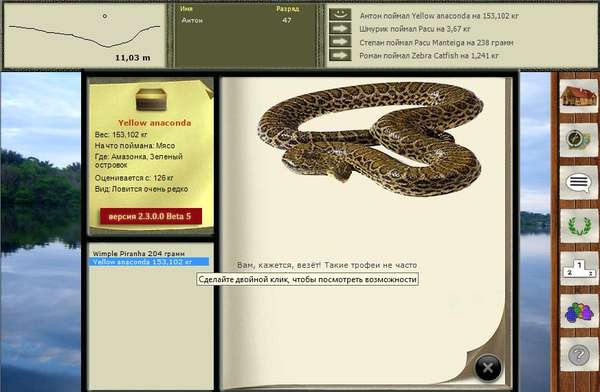This screenshot has width=600, height=392.
Task: Click the arrow icon beside Роман catch
Action: [340, 55]
